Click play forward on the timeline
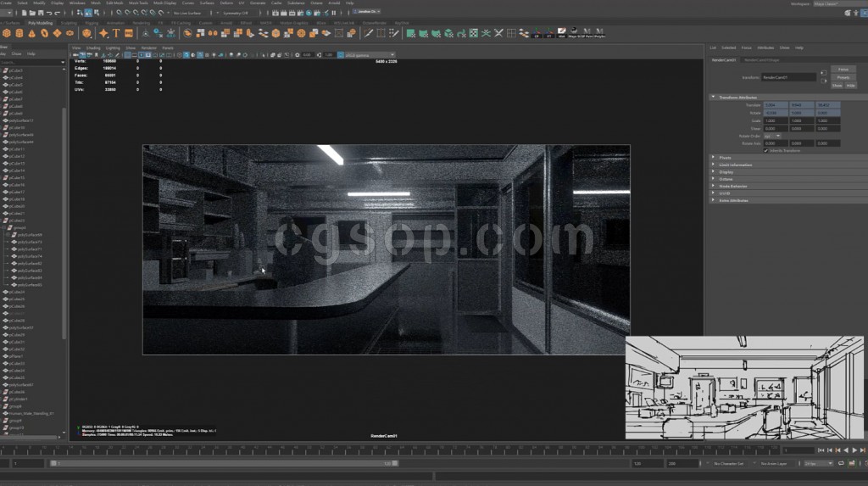868x486 pixels. 854,450
